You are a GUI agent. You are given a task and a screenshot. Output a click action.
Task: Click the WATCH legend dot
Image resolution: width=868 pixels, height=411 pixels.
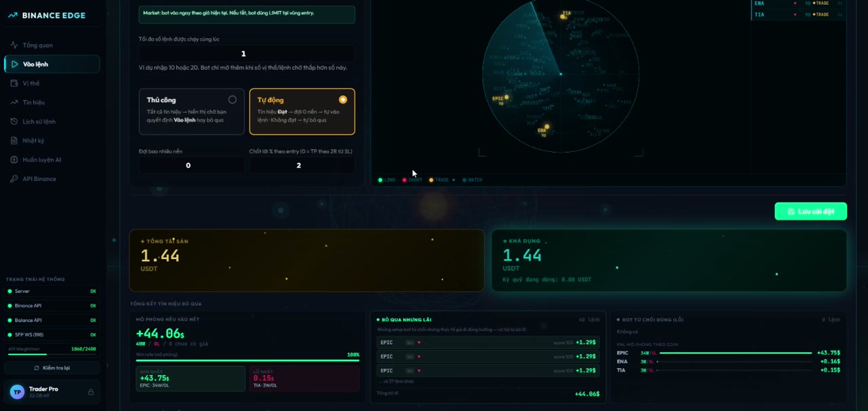465,180
